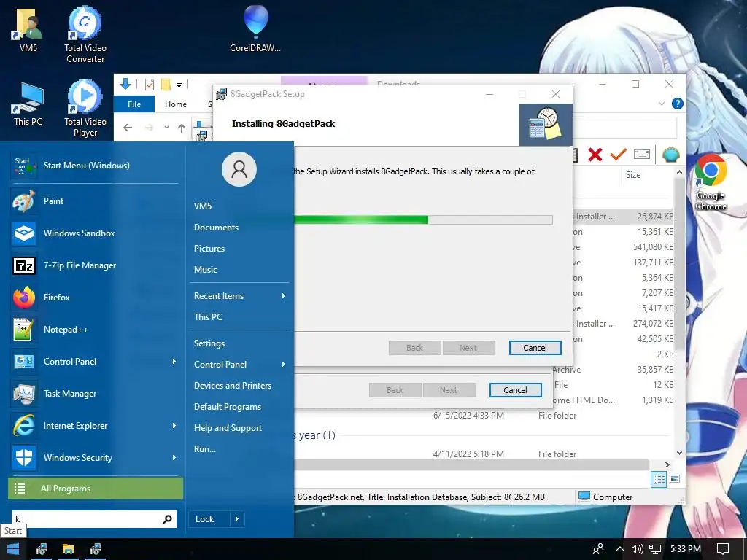Viewport: 747px width, 560px height.
Task: Click the search magnifier in start menu
Action: click(x=167, y=519)
